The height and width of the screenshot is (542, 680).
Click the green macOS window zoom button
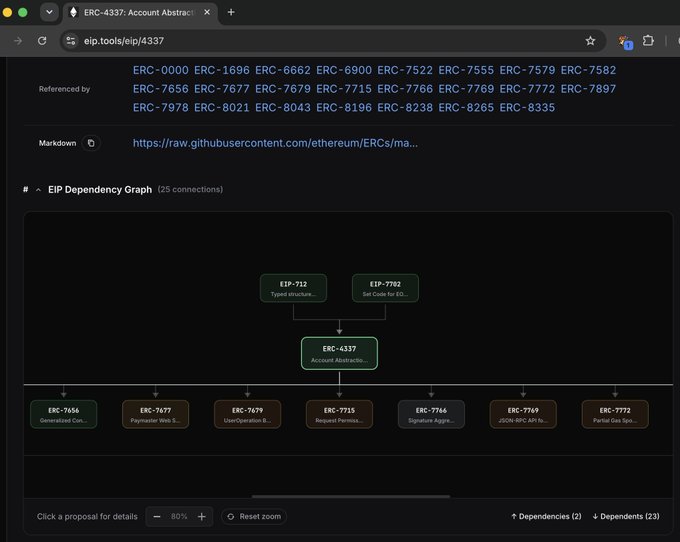pos(23,12)
